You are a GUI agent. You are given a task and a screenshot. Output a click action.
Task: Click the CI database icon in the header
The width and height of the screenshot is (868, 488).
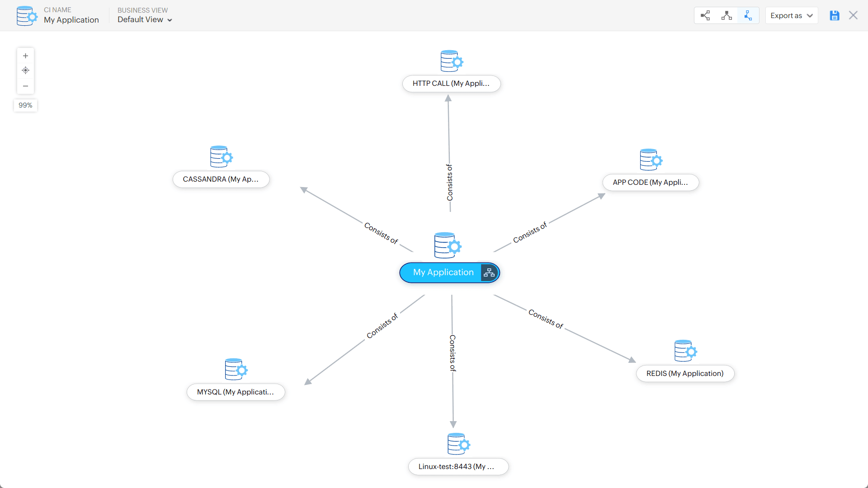coord(26,15)
